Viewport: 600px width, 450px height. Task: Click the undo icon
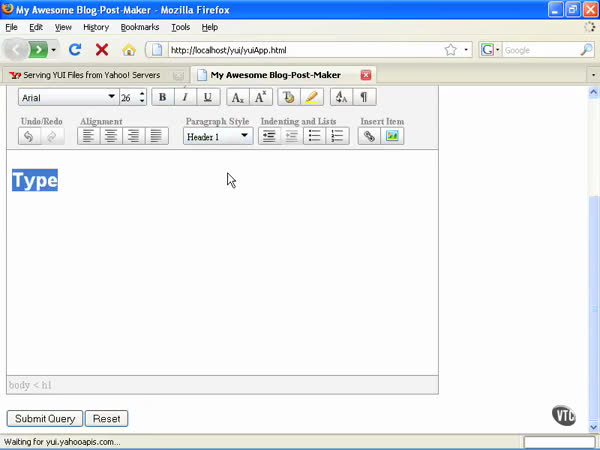coord(30,136)
